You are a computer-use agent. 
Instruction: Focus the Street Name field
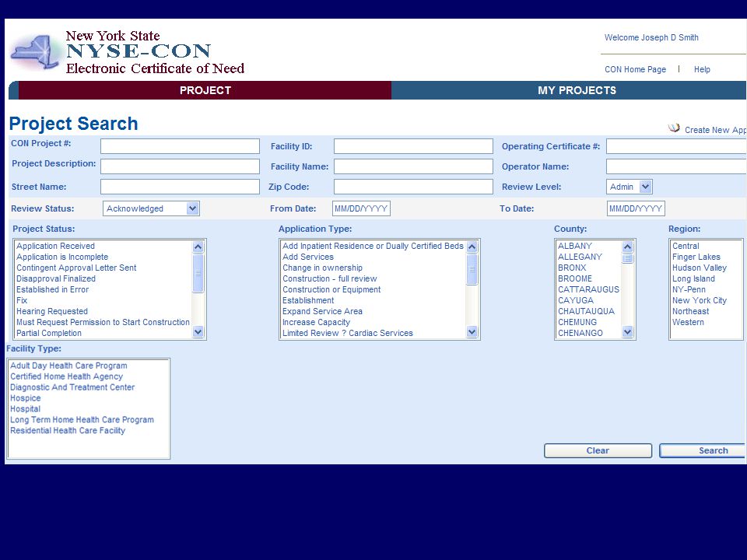coord(180,187)
